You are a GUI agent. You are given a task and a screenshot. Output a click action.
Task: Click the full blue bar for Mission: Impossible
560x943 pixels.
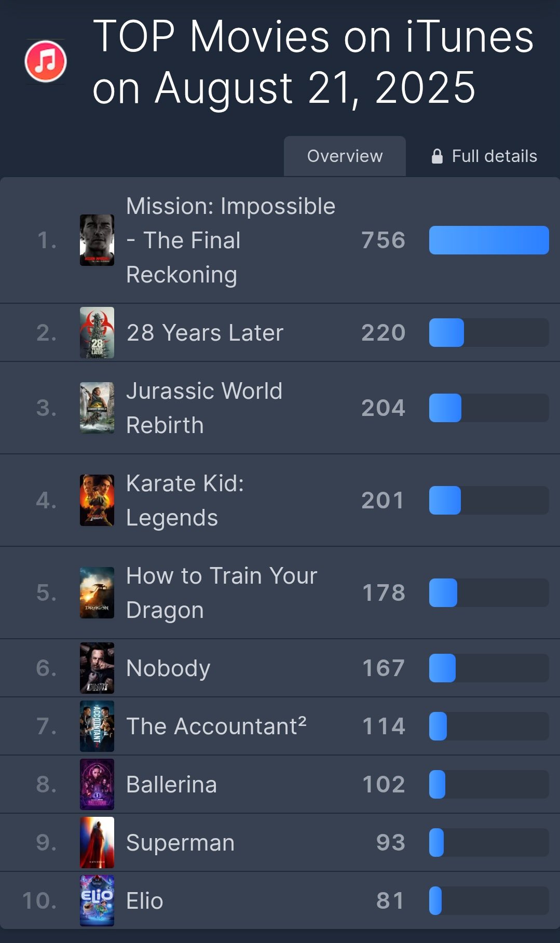[x=488, y=240]
